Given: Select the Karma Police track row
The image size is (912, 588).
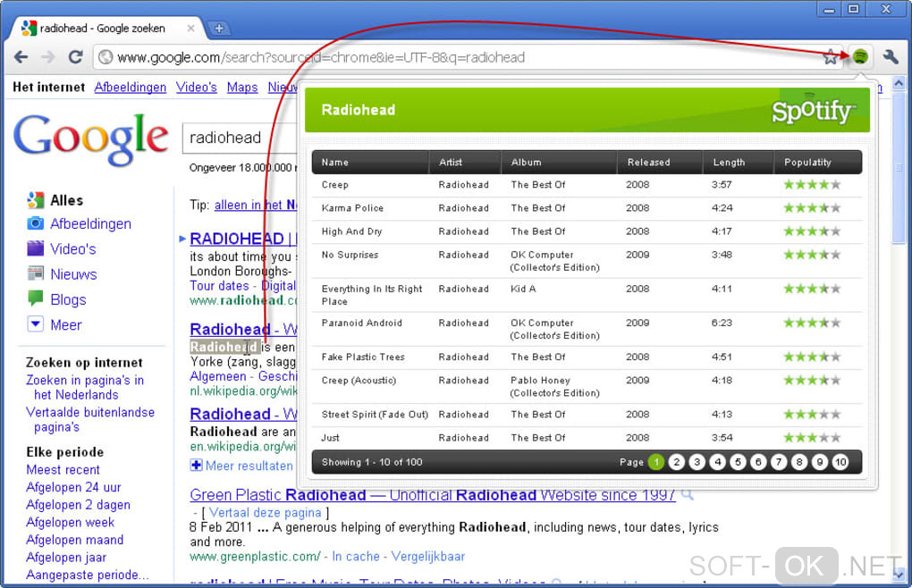Looking at the screenshot, I should pyautogui.click(x=587, y=208).
